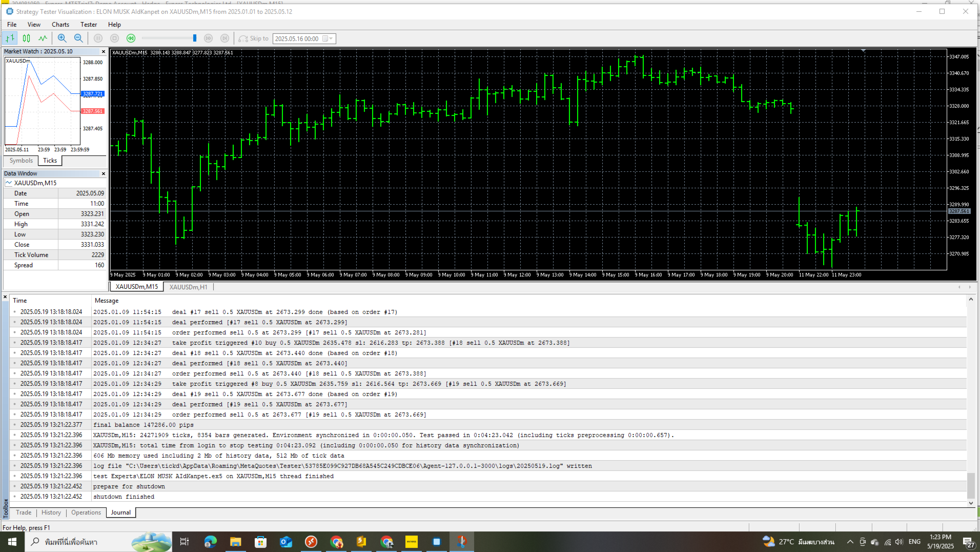Click the skip-to date input field

[x=297, y=38]
